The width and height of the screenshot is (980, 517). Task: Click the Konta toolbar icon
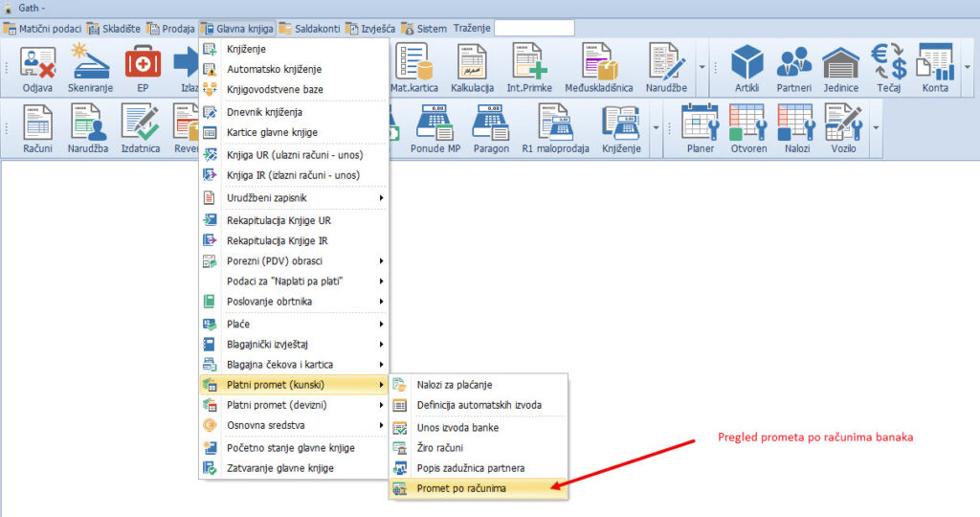click(x=935, y=68)
